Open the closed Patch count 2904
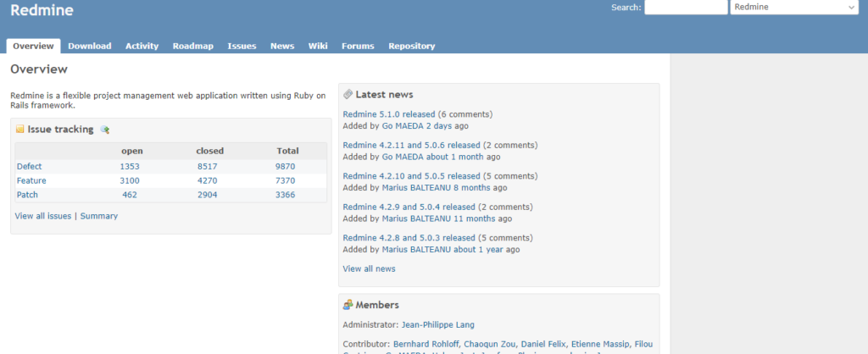Screen dimensions: 868x354 click(208, 195)
